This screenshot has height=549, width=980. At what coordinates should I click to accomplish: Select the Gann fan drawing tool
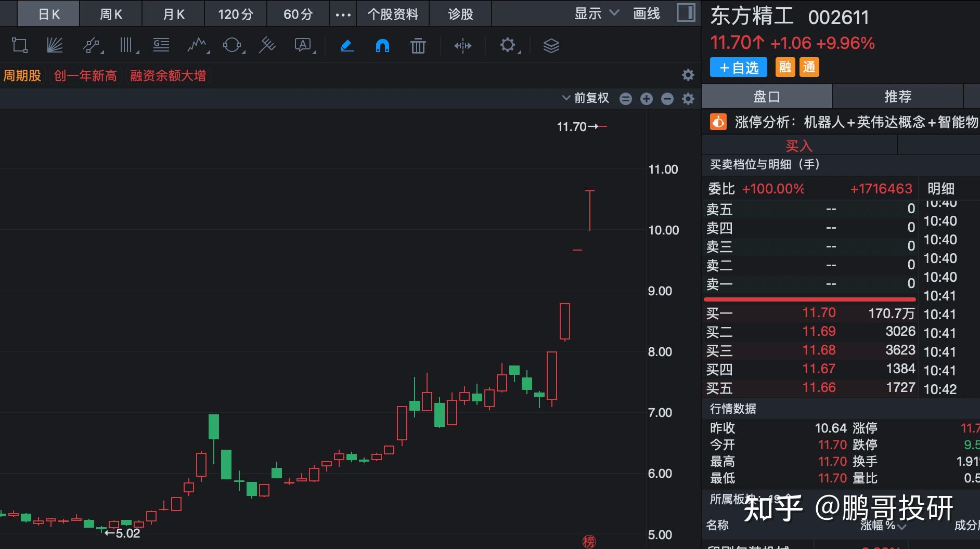[55, 46]
